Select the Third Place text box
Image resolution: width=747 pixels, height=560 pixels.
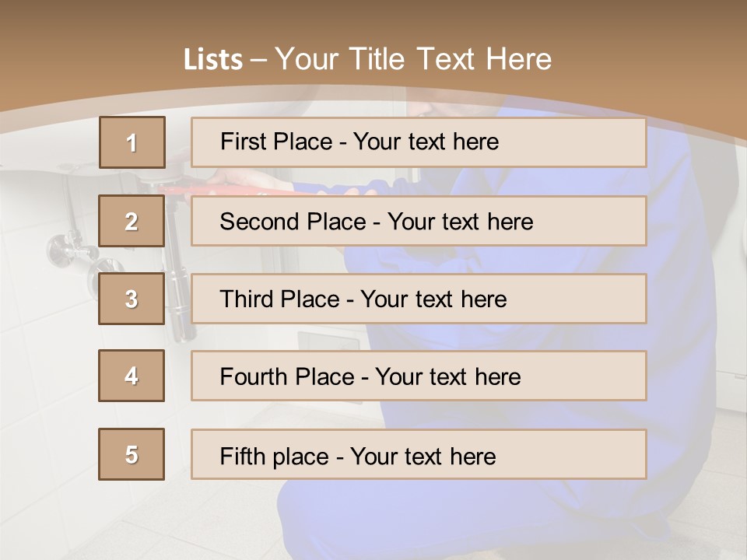point(419,299)
